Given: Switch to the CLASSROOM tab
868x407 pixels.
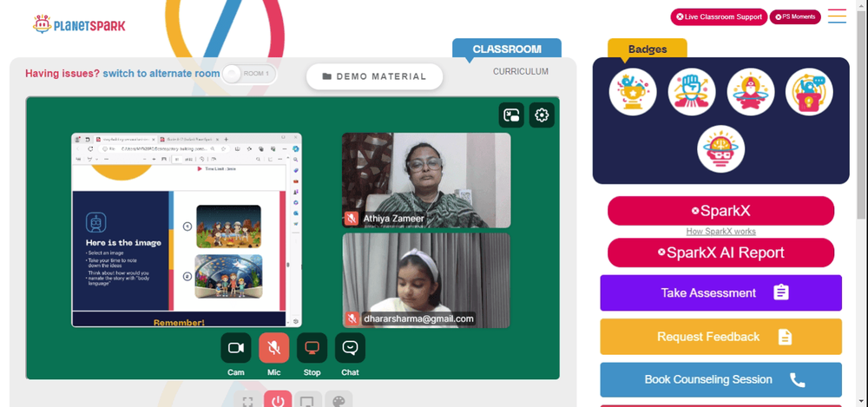Looking at the screenshot, I should pyautogui.click(x=507, y=49).
